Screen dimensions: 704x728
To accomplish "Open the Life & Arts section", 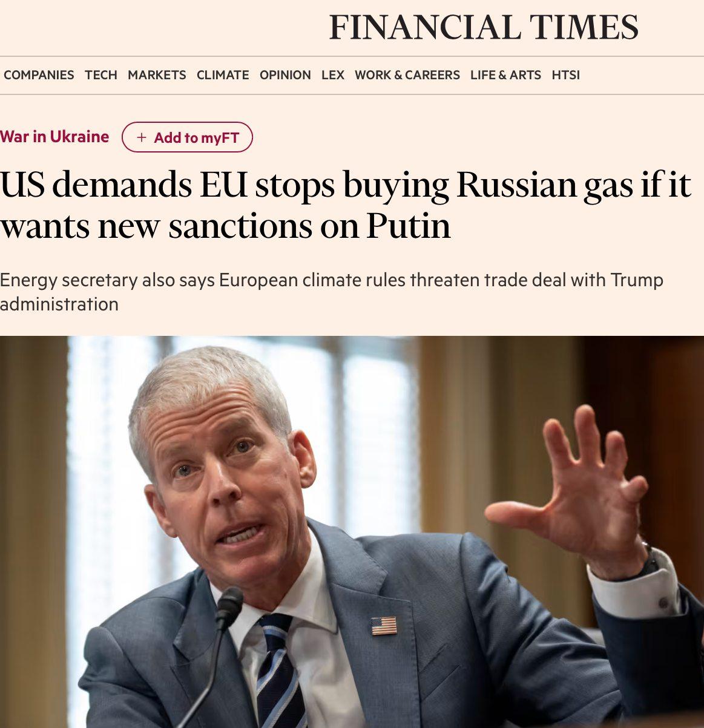I will 505,75.
